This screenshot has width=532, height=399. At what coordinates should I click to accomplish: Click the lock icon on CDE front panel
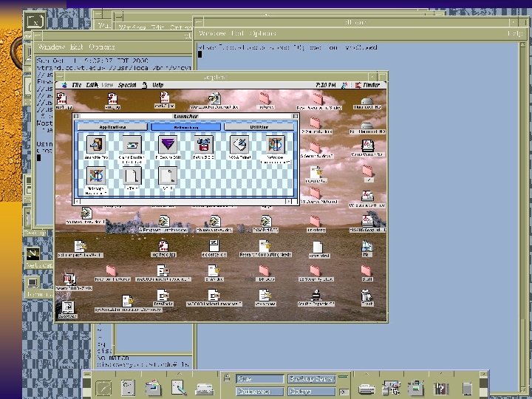(x=227, y=378)
